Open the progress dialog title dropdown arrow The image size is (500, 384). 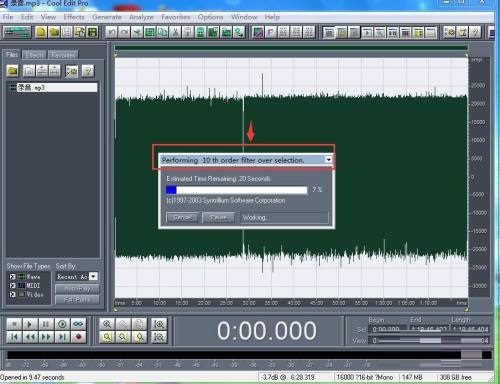(x=328, y=160)
